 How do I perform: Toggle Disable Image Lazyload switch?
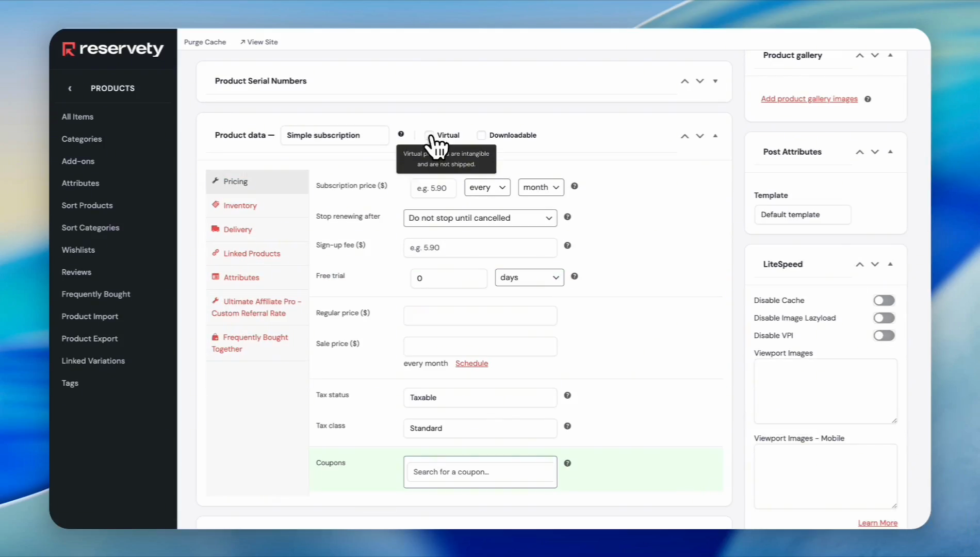(x=884, y=318)
